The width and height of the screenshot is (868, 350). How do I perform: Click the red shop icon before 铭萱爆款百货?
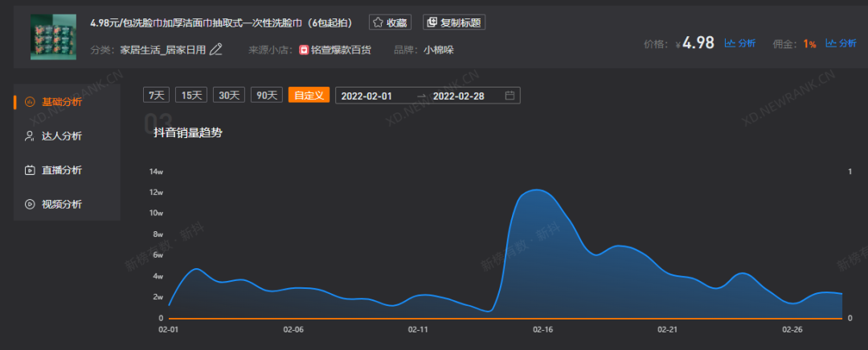tap(303, 50)
